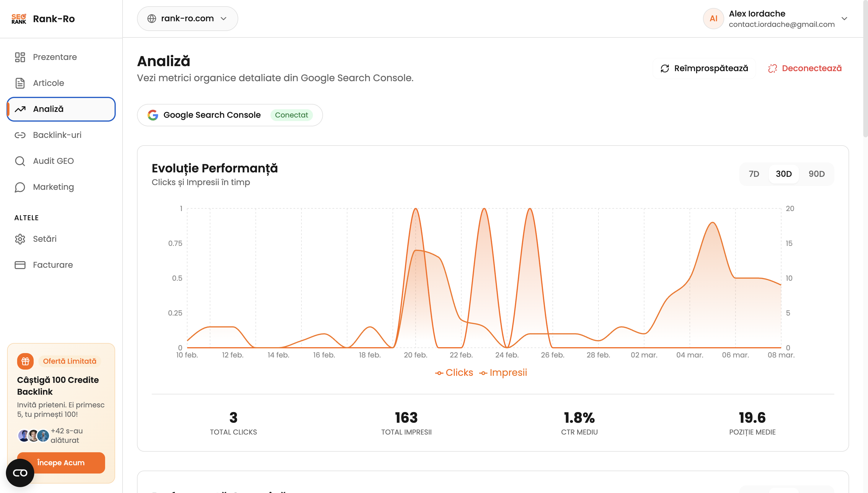
Task: Open the round chat widget launcher
Action: (x=20, y=473)
